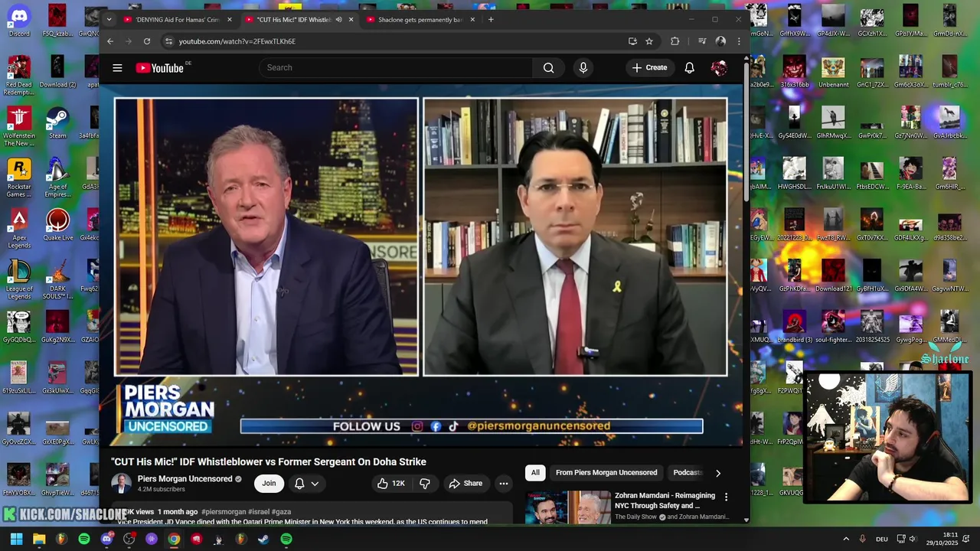
Task: Select Rockstar Games desktop shortcut
Action: pyautogui.click(x=19, y=178)
